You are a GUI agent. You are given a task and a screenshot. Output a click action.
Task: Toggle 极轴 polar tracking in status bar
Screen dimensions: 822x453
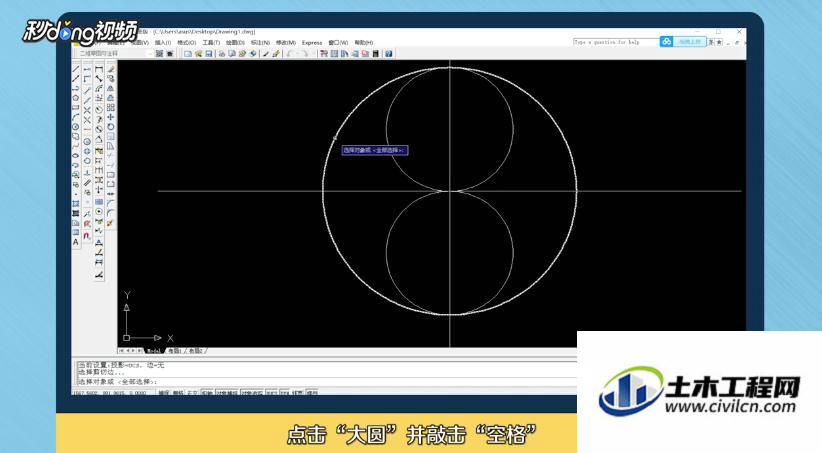(207, 392)
